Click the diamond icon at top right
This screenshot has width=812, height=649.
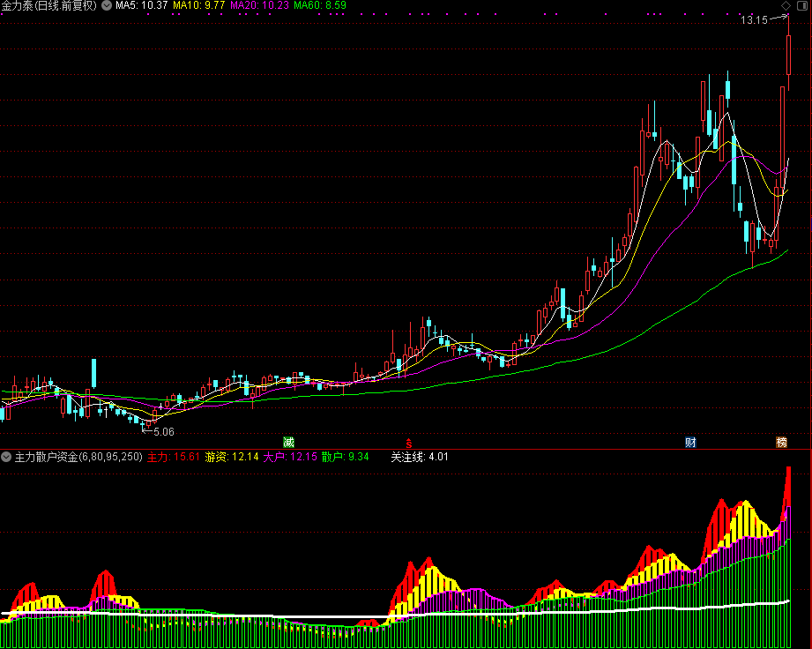tap(786, 5)
